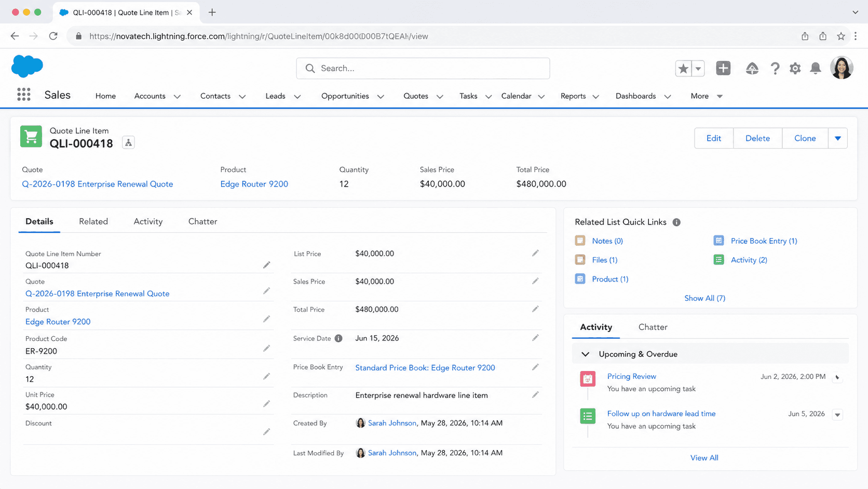Open the More navigation menu
Viewport: 868px width, 489px height.
pos(706,96)
